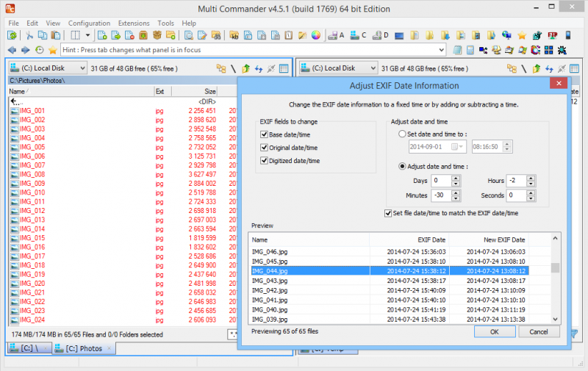Click the bug icon at toolbar end
Image resolution: width=588 pixels, height=371 pixels.
click(562, 50)
